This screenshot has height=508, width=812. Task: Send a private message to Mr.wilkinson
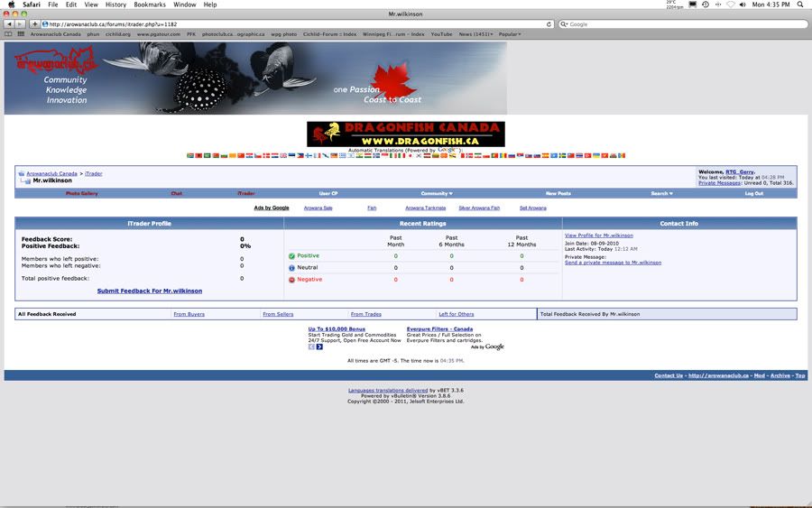click(613, 263)
